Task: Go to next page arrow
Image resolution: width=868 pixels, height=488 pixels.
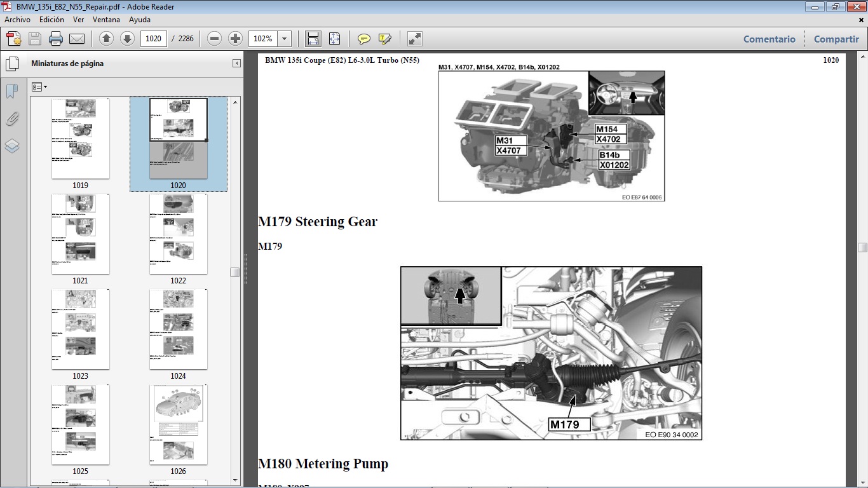Action: coord(127,39)
